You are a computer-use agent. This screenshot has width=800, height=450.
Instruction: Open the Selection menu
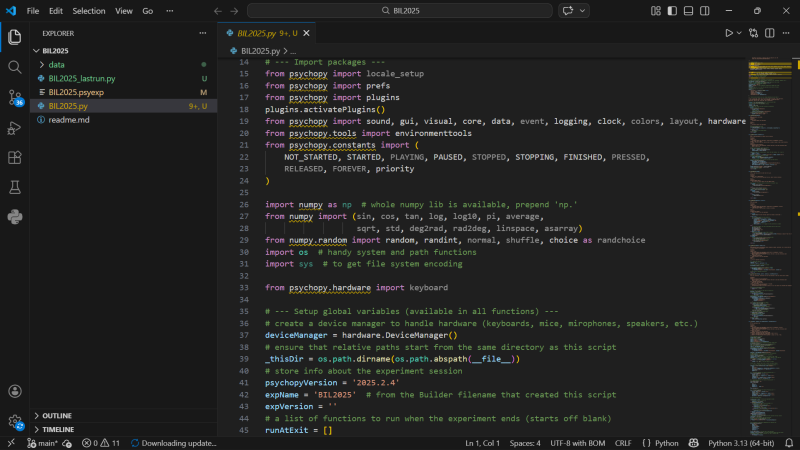pos(89,11)
